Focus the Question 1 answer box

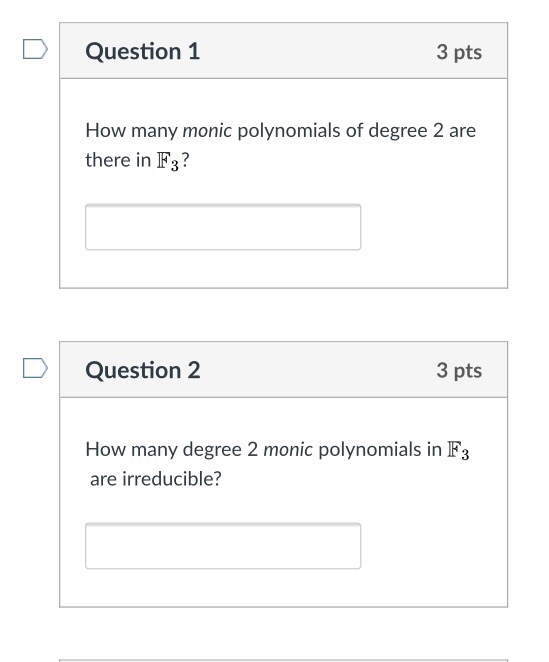tap(223, 227)
